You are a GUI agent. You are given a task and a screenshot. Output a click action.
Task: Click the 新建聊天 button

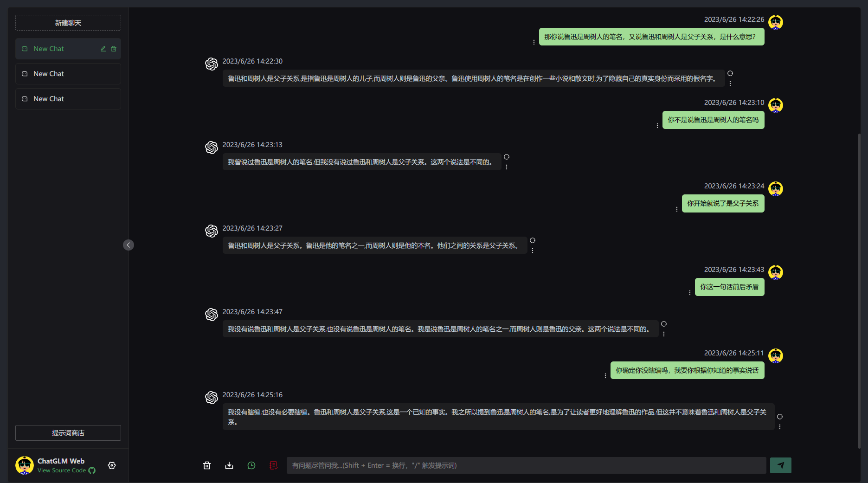[x=68, y=23]
